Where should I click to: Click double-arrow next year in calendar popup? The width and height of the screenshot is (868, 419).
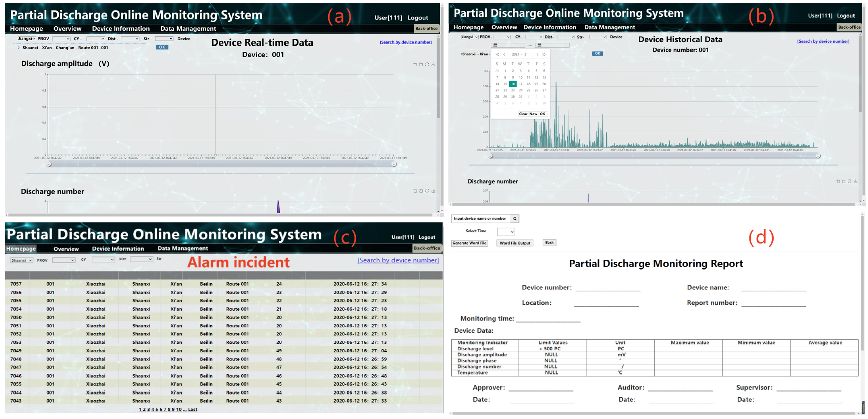click(x=544, y=54)
